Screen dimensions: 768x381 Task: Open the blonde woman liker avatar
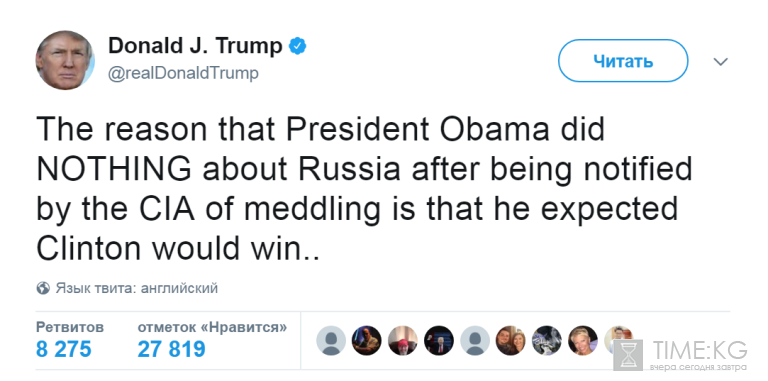click(x=582, y=340)
